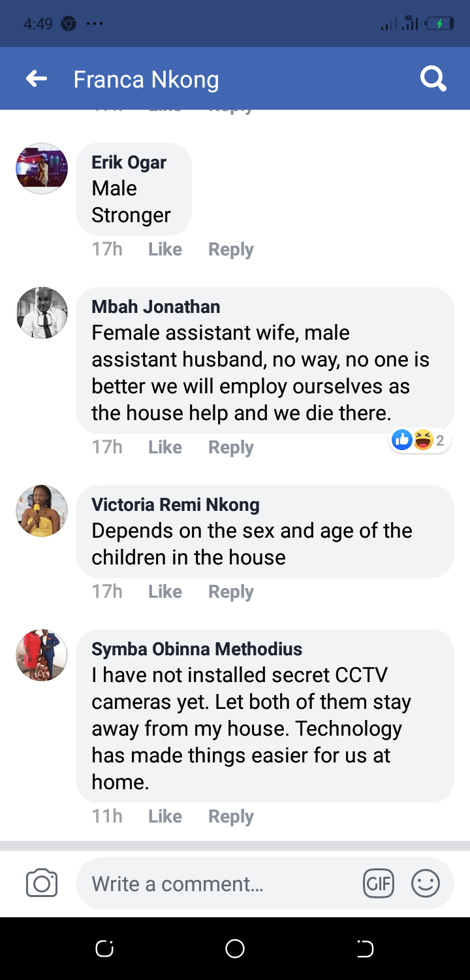Reply to Erik Ogar's comment
470x980 pixels.
pyautogui.click(x=230, y=249)
